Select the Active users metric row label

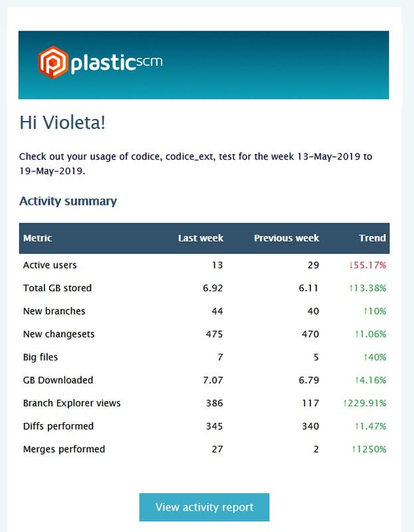(x=50, y=265)
